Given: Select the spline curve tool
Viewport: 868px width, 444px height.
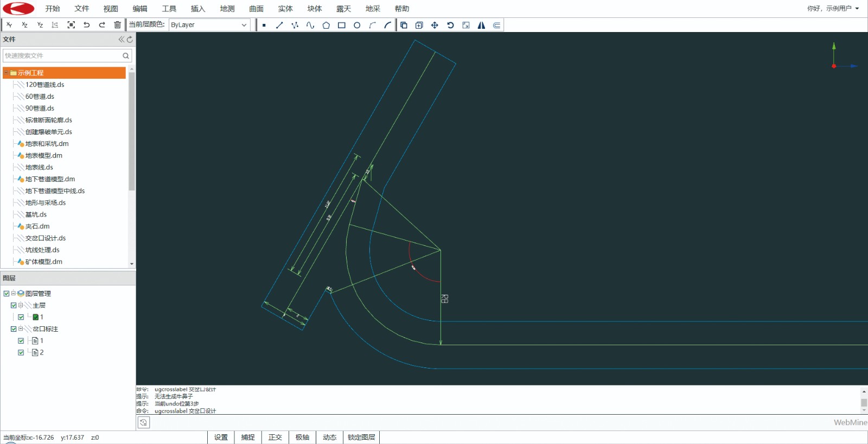Looking at the screenshot, I should click(310, 25).
